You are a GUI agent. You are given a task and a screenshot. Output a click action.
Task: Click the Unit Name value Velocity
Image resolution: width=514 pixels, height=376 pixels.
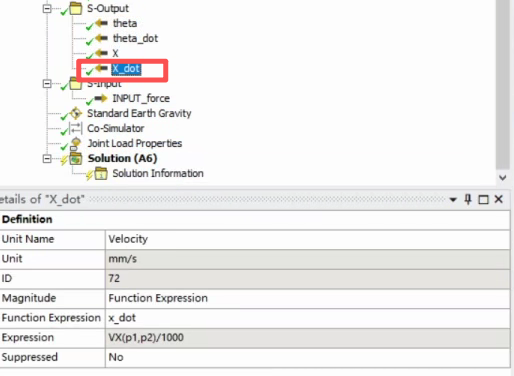click(x=307, y=239)
